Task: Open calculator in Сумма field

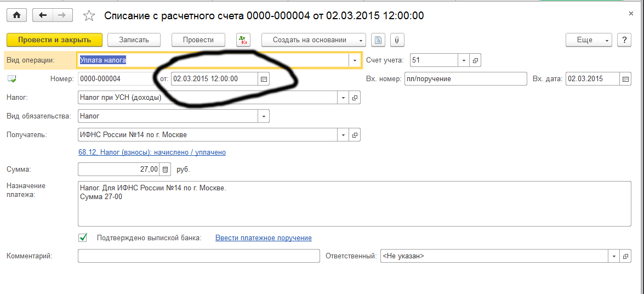Action: point(165,169)
